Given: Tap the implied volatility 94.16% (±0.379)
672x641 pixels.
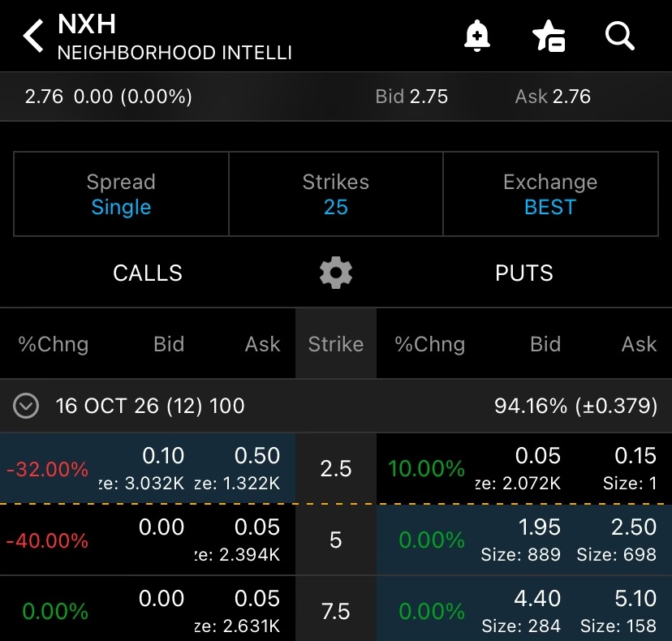Looking at the screenshot, I should (575, 406).
